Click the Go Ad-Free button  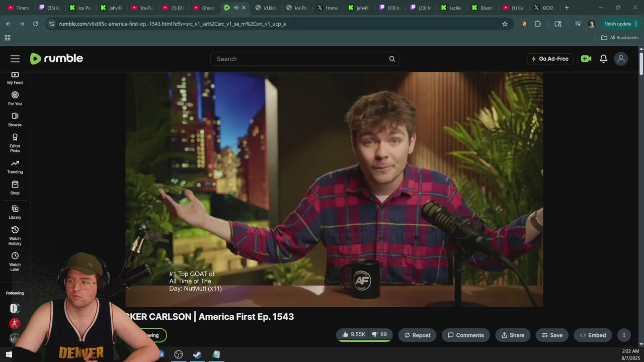tap(550, 59)
